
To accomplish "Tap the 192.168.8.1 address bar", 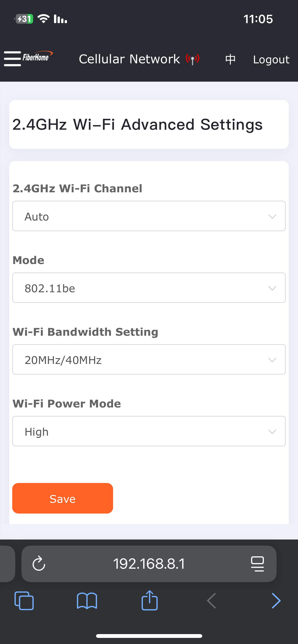I will pyautogui.click(x=149, y=564).
